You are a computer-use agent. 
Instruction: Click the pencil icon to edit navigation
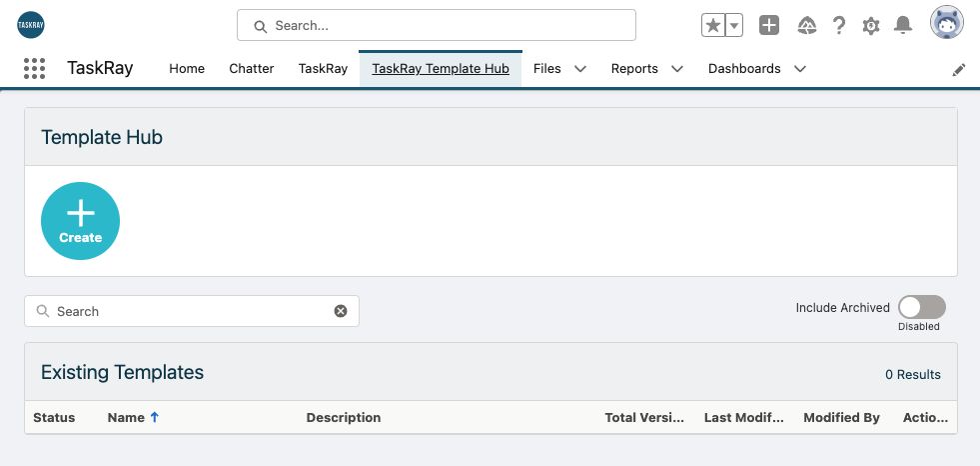point(959,70)
